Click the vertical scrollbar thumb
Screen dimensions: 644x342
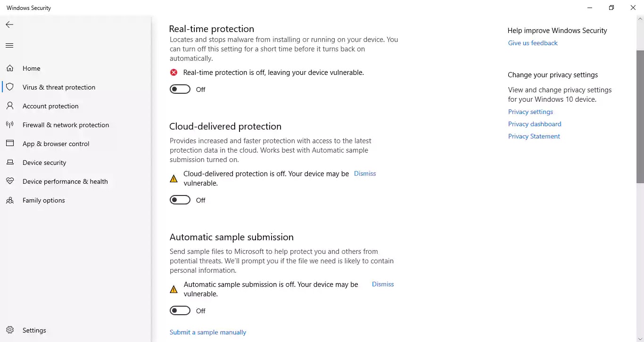pyautogui.click(x=640, y=116)
